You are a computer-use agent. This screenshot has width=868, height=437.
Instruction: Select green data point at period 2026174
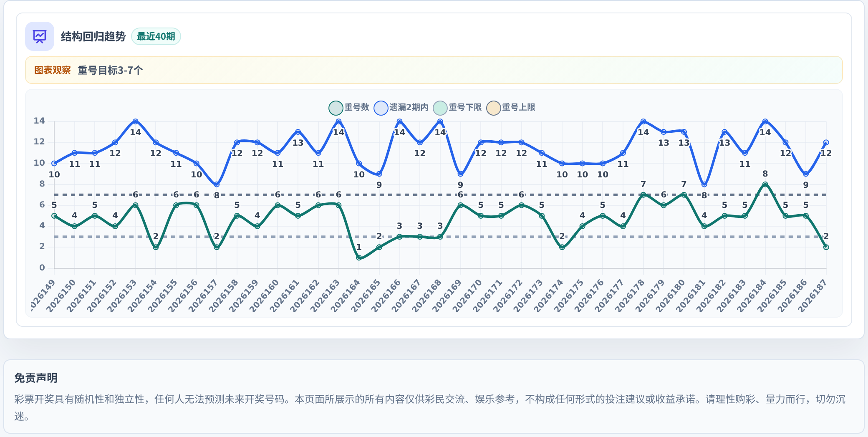[x=562, y=247]
